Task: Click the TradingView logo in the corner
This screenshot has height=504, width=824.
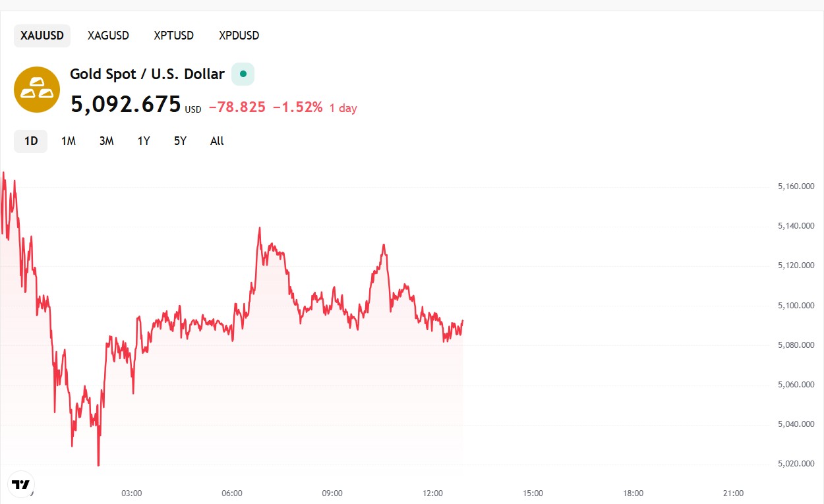Action: [x=22, y=484]
